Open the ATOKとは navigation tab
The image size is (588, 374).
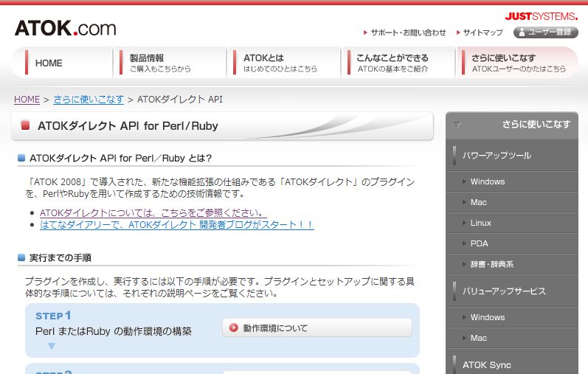coord(284,63)
